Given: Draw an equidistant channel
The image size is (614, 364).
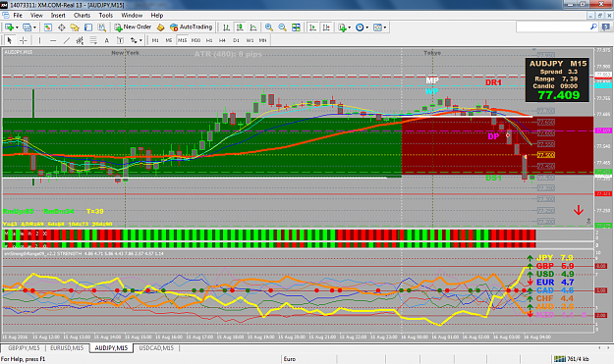Looking at the screenshot, I should 80,40.
